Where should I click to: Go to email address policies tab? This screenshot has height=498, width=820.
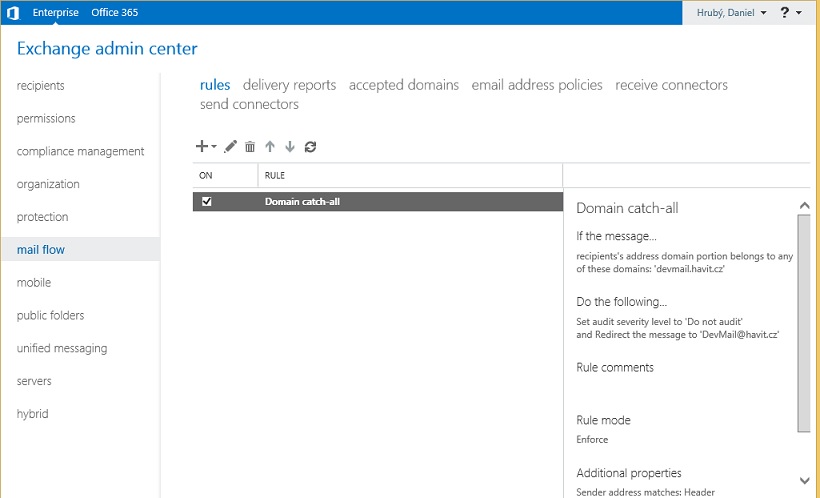(537, 85)
